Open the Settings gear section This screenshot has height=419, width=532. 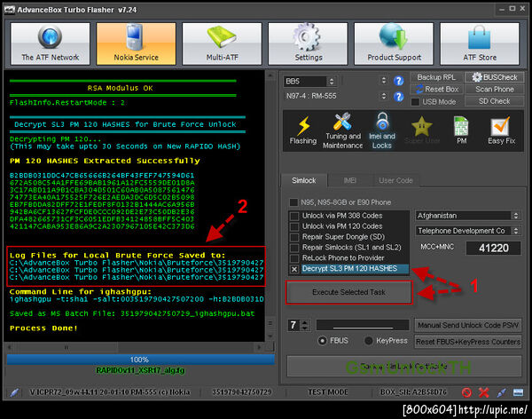click(308, 43)
